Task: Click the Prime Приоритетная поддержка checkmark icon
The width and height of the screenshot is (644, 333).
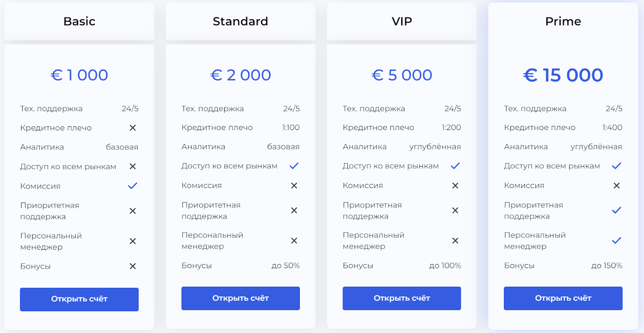Action: click(617, 210)
